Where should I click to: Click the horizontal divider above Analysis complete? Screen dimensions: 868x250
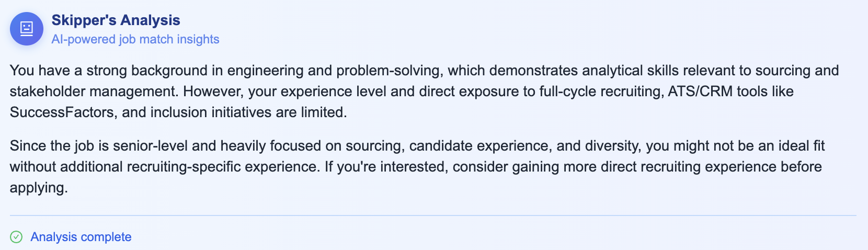433,215
